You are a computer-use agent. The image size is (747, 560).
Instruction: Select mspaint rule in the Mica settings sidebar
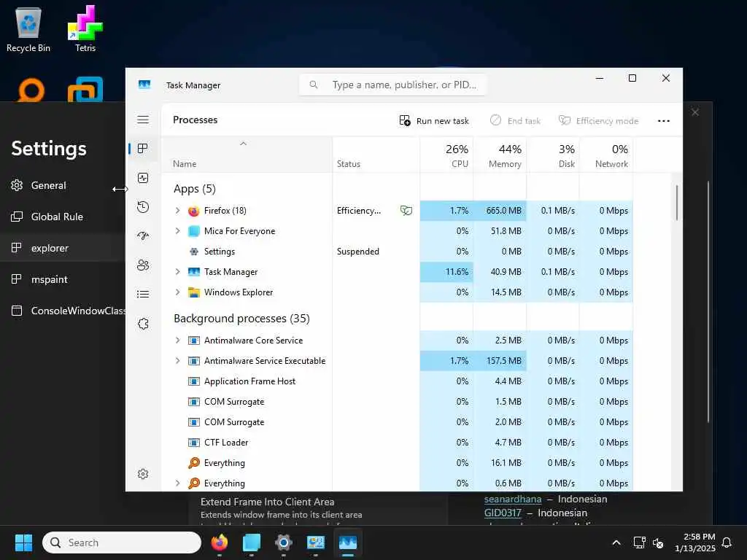pyautogui.click(x=62, y=279)
